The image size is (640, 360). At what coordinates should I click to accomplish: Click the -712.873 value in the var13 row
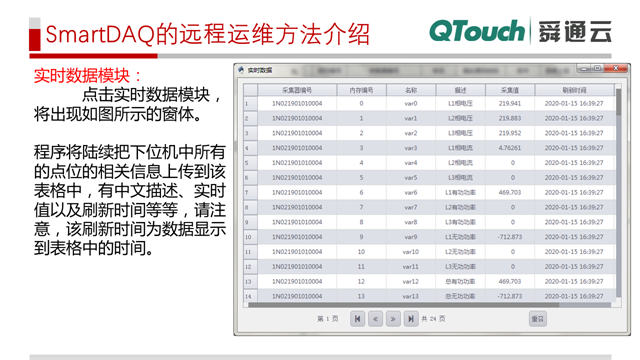pos(510,296)
